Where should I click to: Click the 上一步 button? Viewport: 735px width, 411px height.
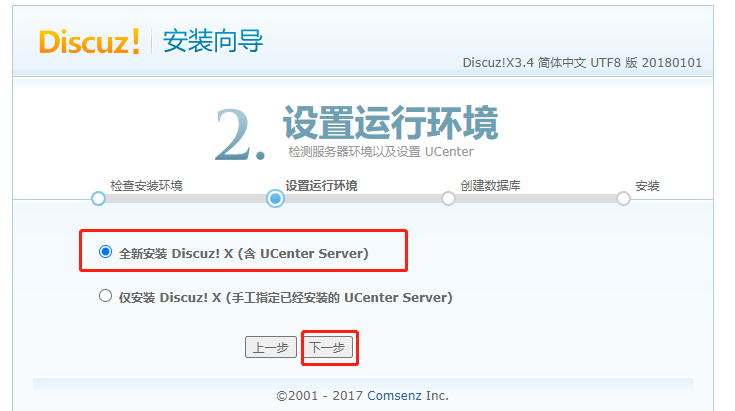[x=271, y=347]
